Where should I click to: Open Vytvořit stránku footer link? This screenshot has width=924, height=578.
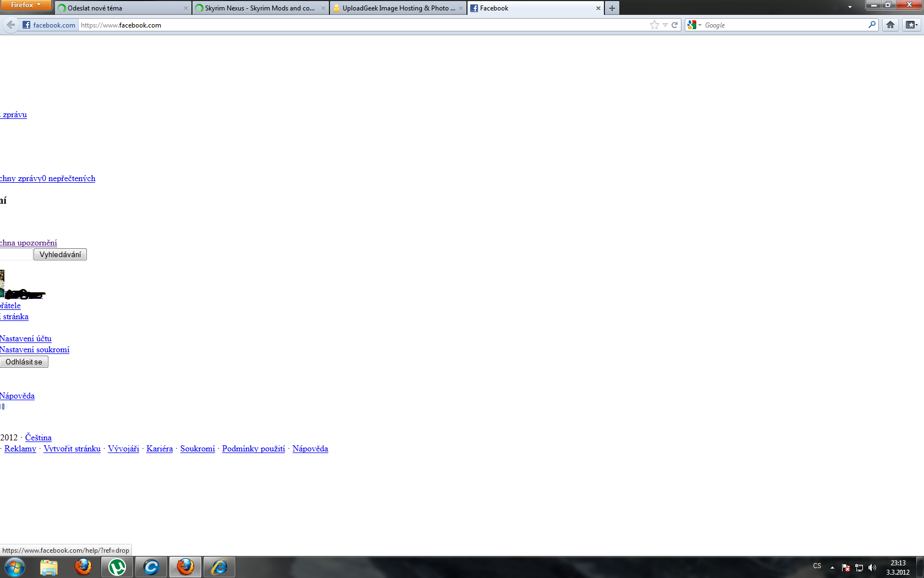[72, 449]
